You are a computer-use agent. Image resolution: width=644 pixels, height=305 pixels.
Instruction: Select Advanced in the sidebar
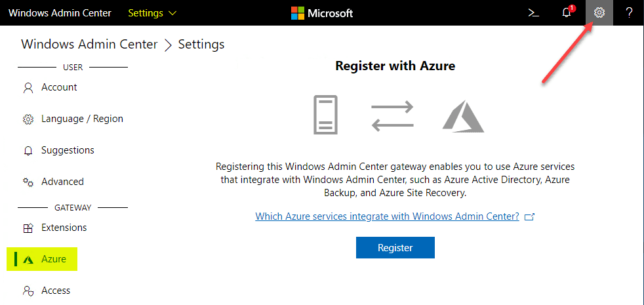pyautogui.click(x=62, y=182)
